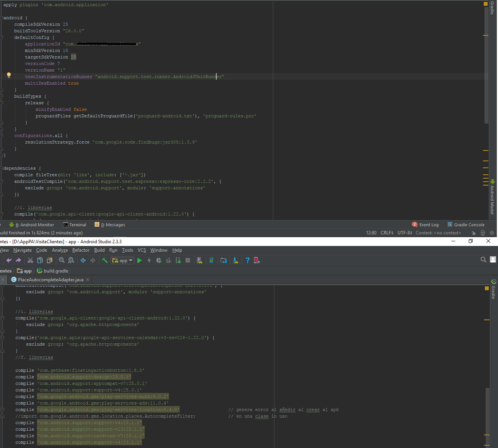Open SDK Manager with the download-android icon
This screenshot has height=448, width=498.
236,261
